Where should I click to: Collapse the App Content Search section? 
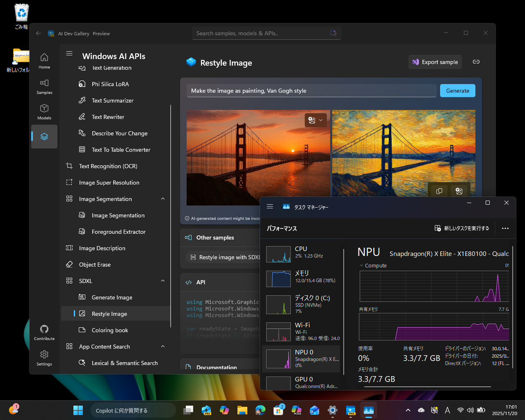point(163,346)
